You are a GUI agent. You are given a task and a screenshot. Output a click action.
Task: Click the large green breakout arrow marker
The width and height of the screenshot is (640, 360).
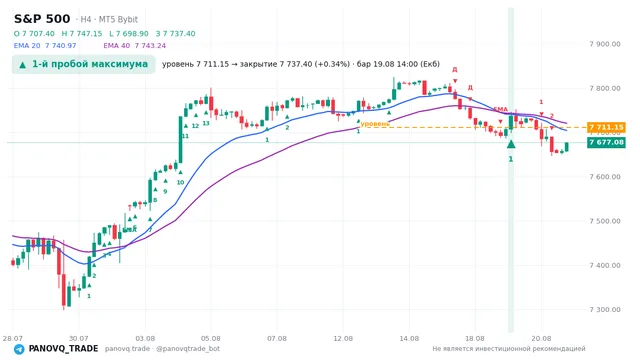click(x=511, y=144)
